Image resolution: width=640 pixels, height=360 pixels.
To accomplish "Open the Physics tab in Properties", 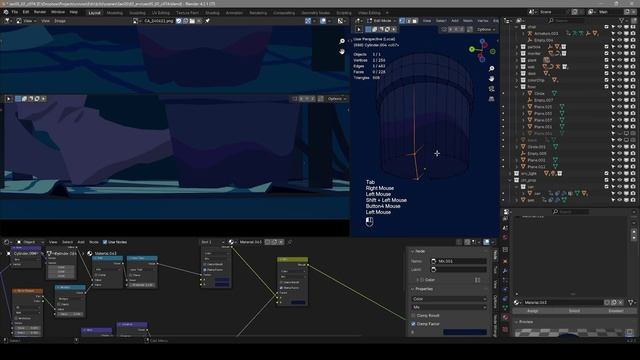I will [x=505, y=290].
